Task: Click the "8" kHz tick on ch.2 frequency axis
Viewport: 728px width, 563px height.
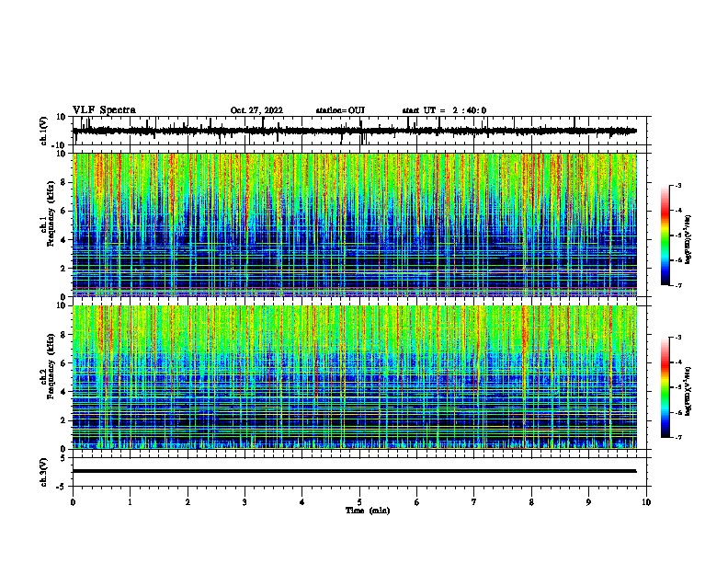Action: point(63,335)
